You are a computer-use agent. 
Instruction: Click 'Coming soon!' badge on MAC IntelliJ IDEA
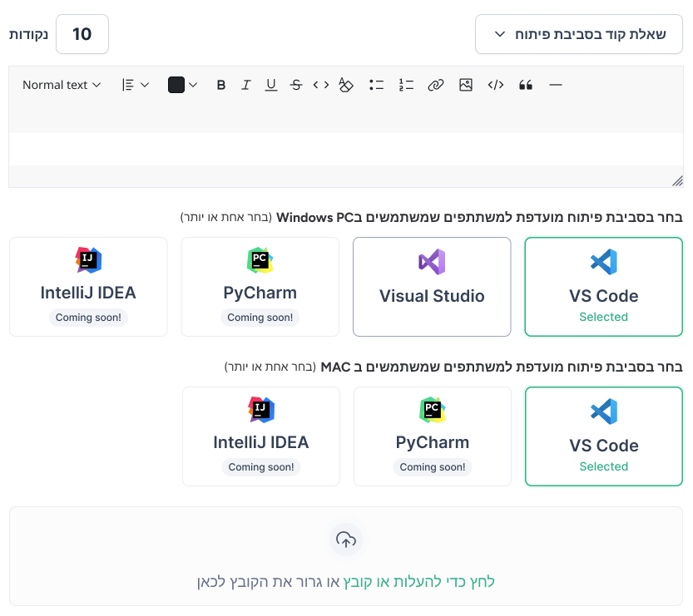(x=261, y=467)
